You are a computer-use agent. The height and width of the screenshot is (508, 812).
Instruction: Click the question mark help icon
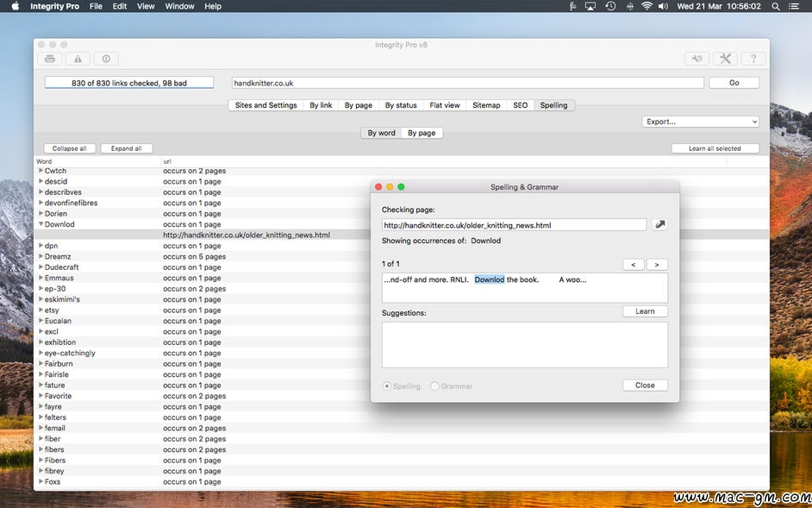[x=753, y=59]
